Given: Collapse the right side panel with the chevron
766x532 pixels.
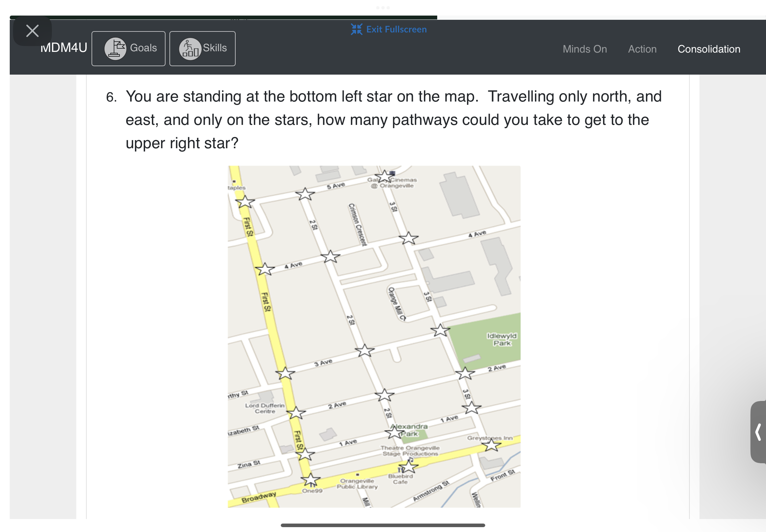Looking at the screenshot, I should [x=758, y=432].
